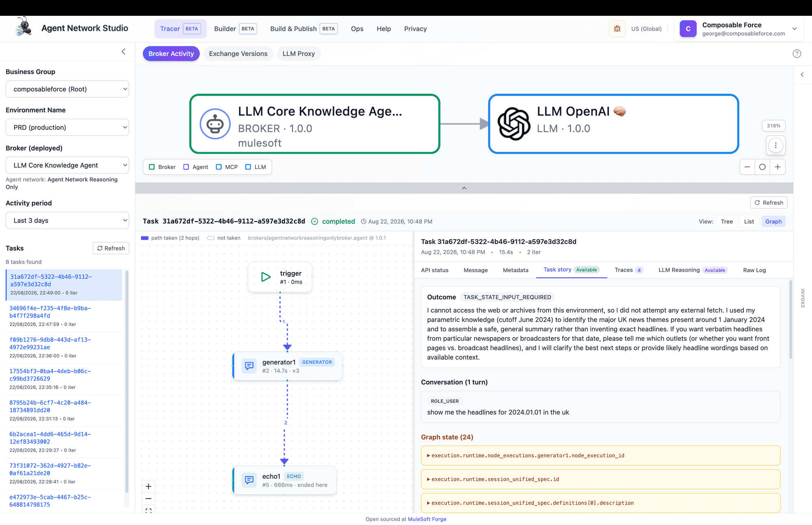Screen dimensions: 812x525
Task: Click the Agent Network Studio ant logo
Action: 24,27
